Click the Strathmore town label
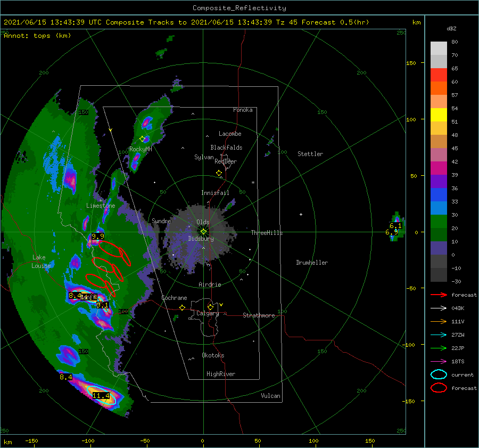This screenshot has width=479, height=448. (259, 315)
